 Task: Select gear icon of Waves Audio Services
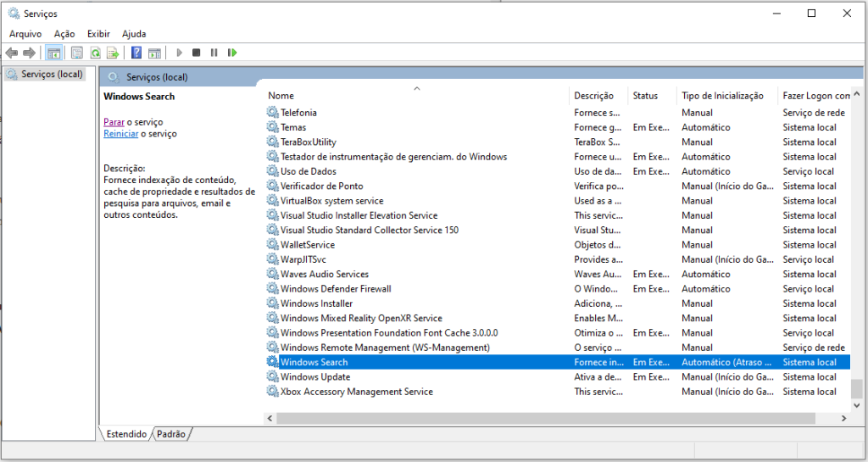(x=272, y=274)
